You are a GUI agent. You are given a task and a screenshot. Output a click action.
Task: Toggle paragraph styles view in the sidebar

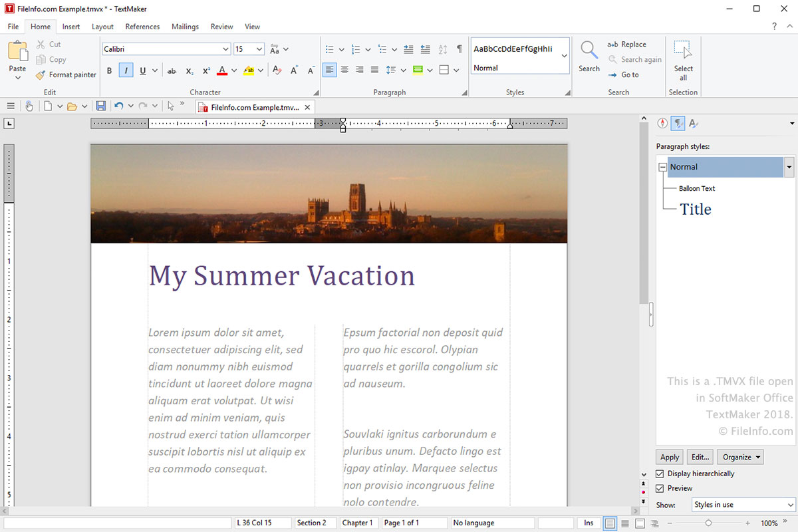pos(678,123)
